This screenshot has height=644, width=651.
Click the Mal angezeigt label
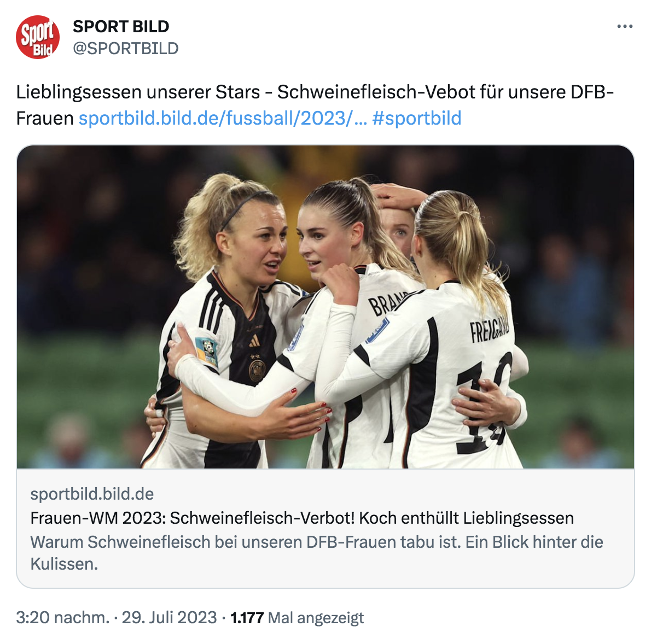(x=316, y=617)
